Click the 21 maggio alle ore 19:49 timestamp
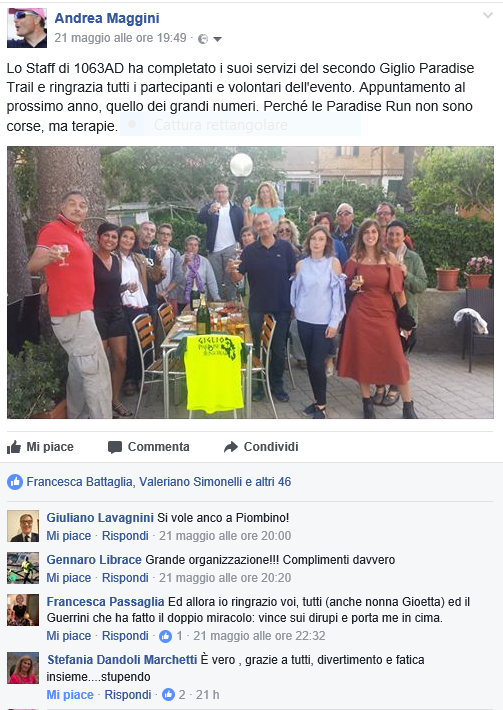503x710 pixels. (x=120, y=38)
